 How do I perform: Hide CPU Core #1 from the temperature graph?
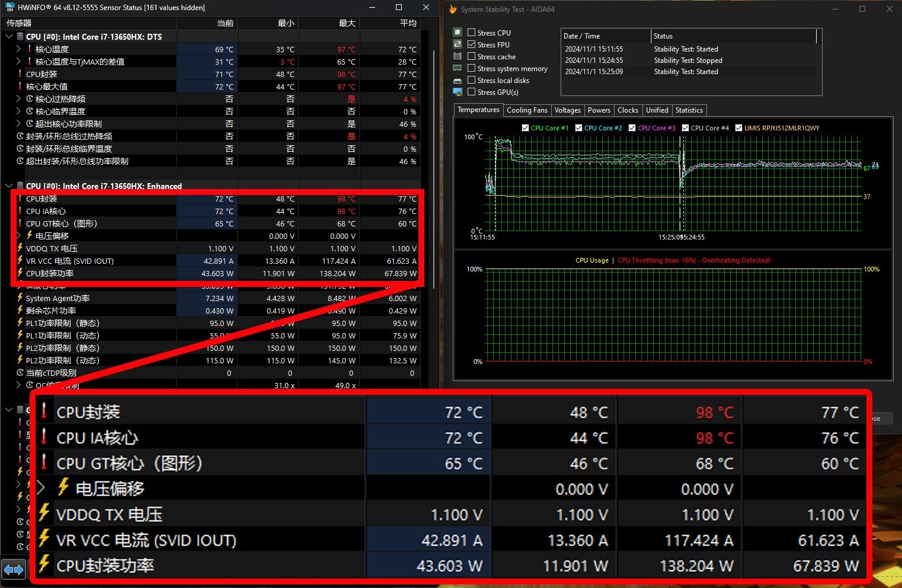(x=525, y=128)
